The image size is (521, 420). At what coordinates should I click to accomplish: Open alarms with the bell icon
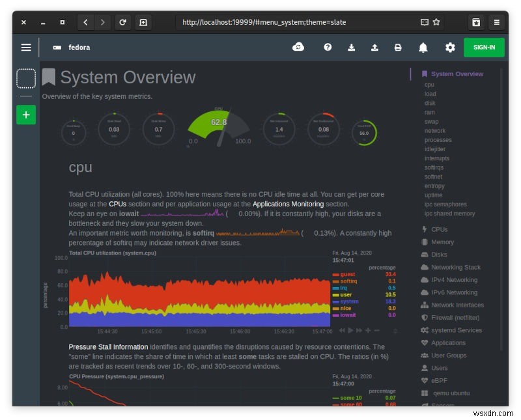click(x=423, y=47)
